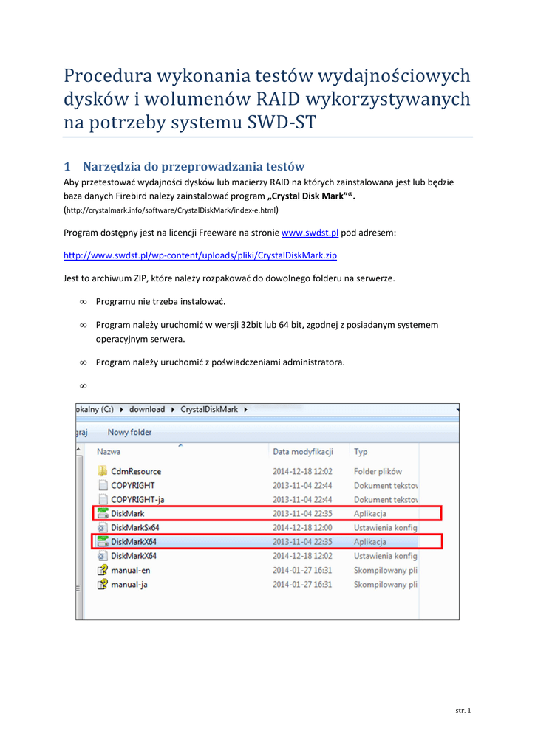The height and width of the screenshot is (756, 535).
Task: Open the CdmResource folder icon
Action: (x=103, y=471)
